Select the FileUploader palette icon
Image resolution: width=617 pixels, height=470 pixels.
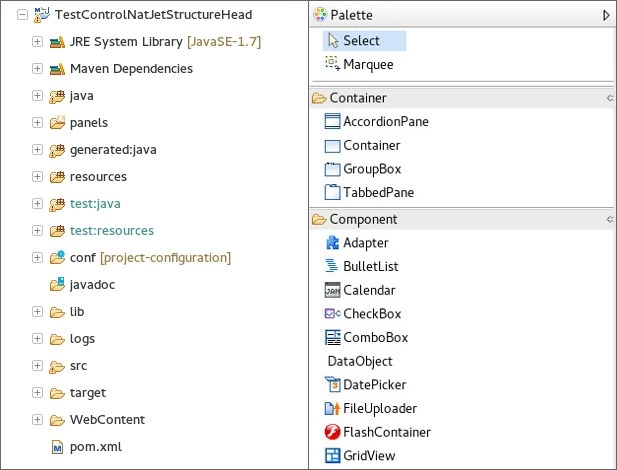coord(332,408)
